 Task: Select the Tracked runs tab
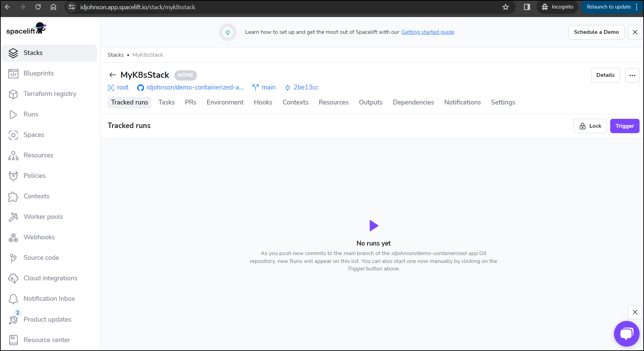tap(129, 102)
